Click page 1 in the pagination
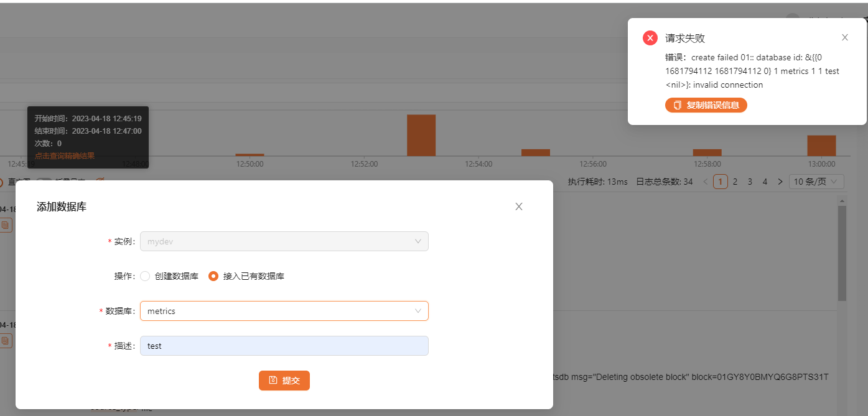 click(x=721, y=182)
